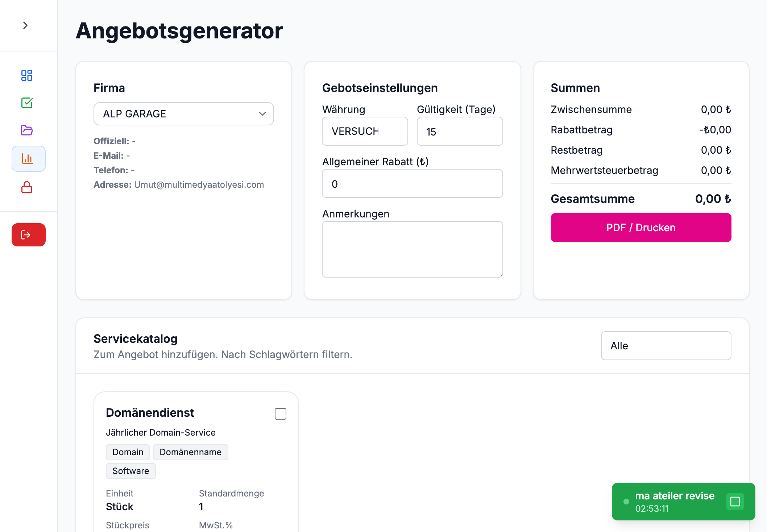Expand the sidebar with the chevron arrow
Image resolution: width=767 pixels, height=532 pixels.
coord(25,25)
